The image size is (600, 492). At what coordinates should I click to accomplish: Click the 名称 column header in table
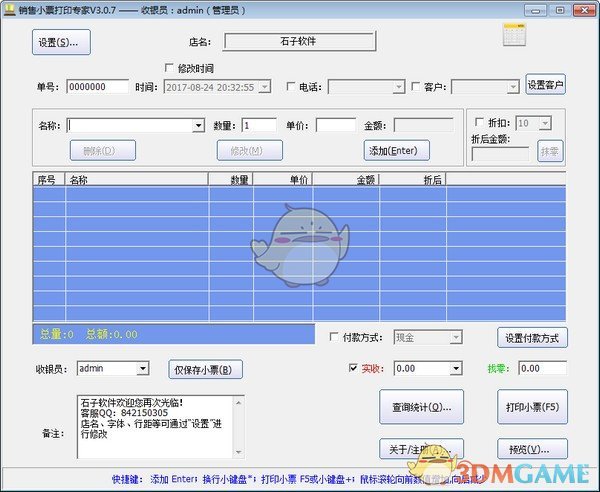(x=137, y=179)
